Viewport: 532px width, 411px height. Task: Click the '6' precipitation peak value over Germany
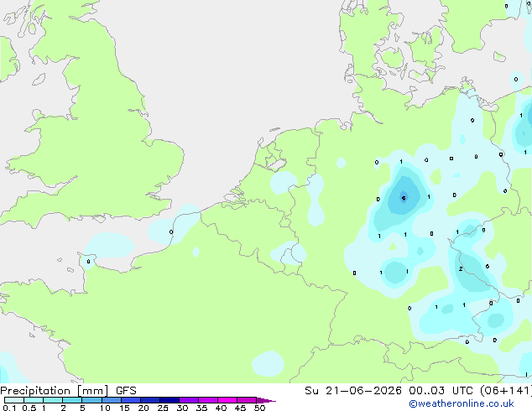pyautogui.click(x=404, y=198)
